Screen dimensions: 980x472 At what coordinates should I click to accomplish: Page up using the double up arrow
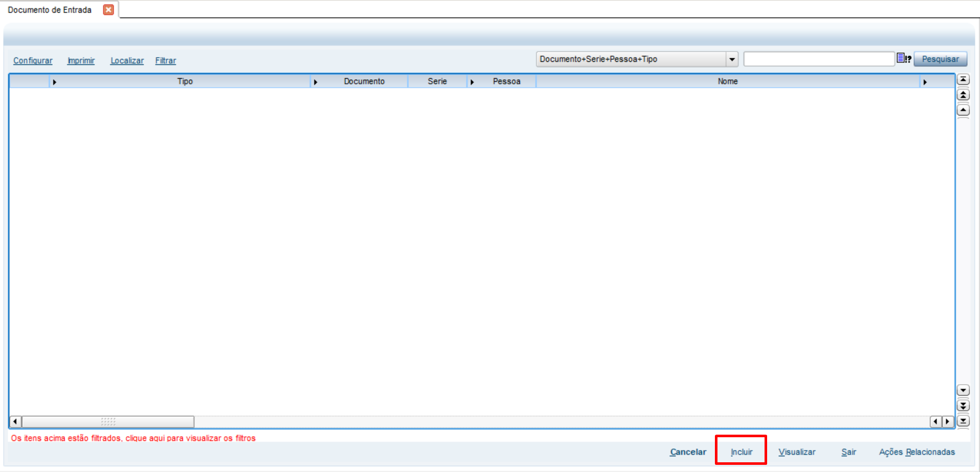tap(963, 95)
